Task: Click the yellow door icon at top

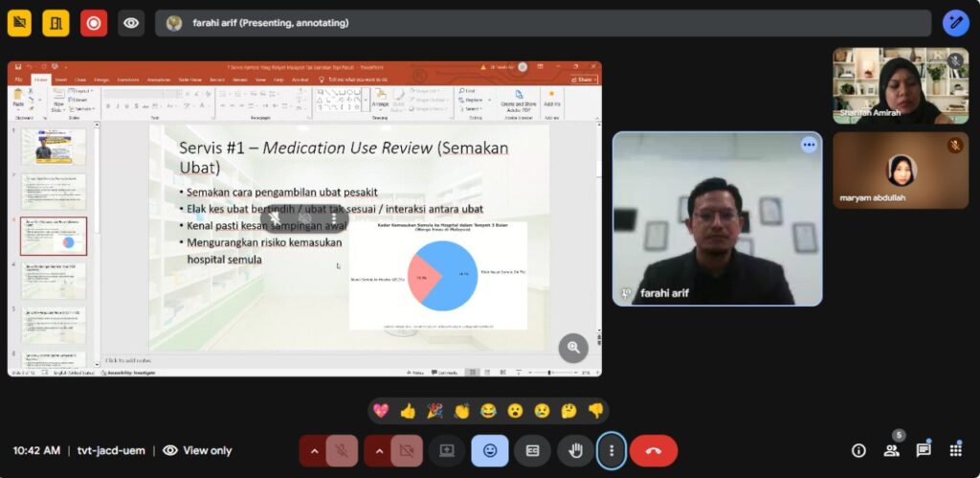Action: (x=56, y=23)
